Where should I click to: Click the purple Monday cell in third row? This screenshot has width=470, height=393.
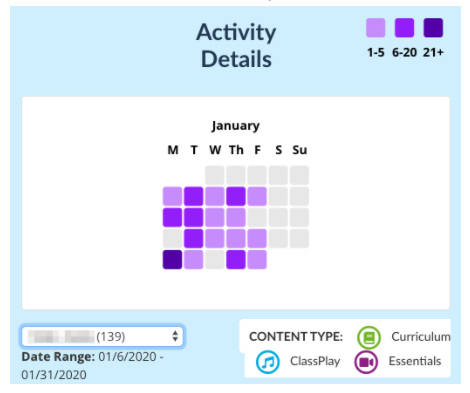[172, 217]
